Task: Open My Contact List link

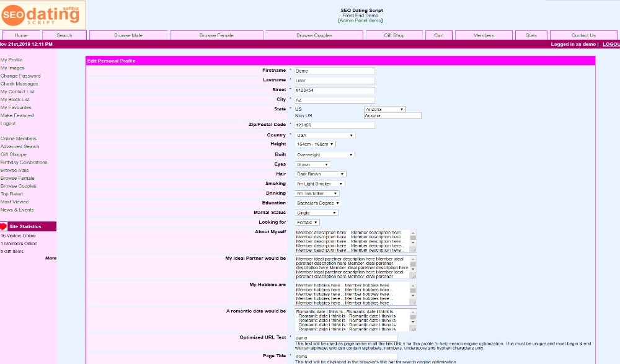Action: coord(17,91)
